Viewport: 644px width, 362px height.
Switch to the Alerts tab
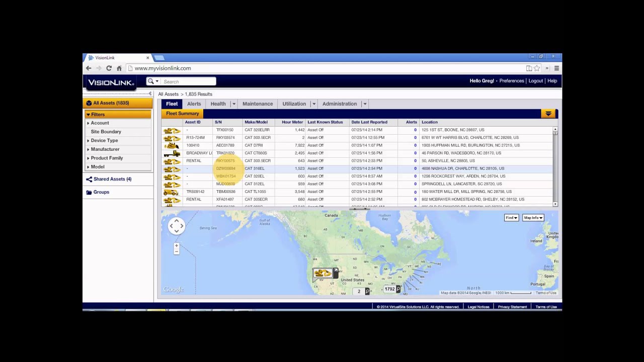[194, 104]
